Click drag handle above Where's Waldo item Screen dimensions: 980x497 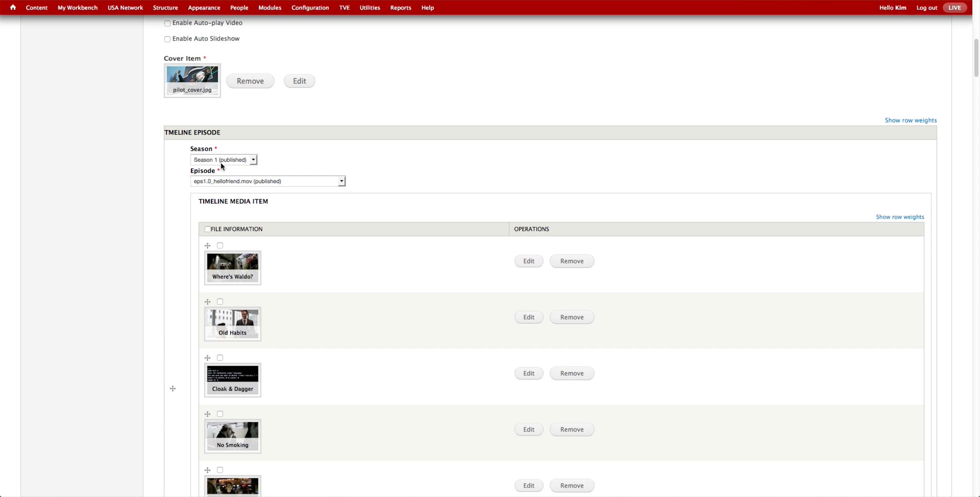click(x=207, y=246)
